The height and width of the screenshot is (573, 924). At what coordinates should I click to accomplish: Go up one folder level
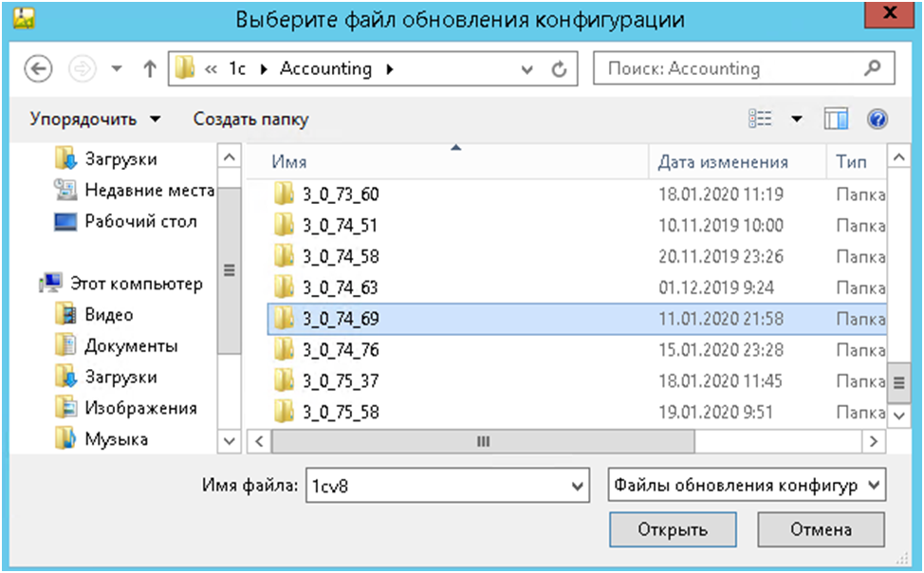point(150,69)
